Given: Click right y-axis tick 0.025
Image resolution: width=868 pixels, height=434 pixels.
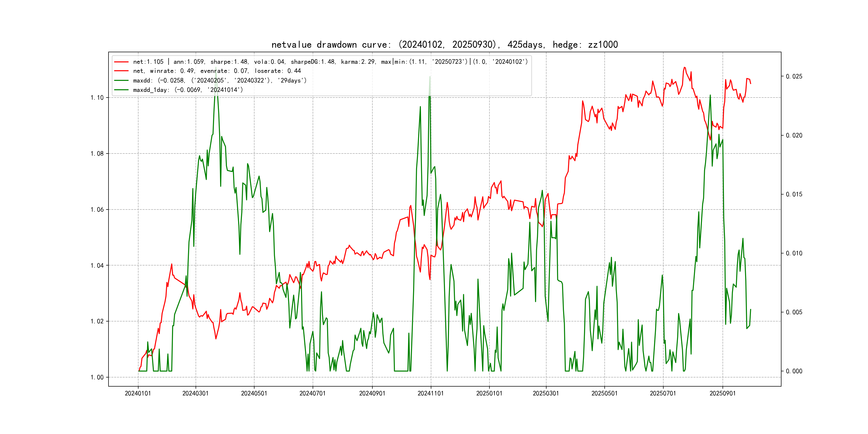Looking at the screenshot, I should [x=794, y=77].
